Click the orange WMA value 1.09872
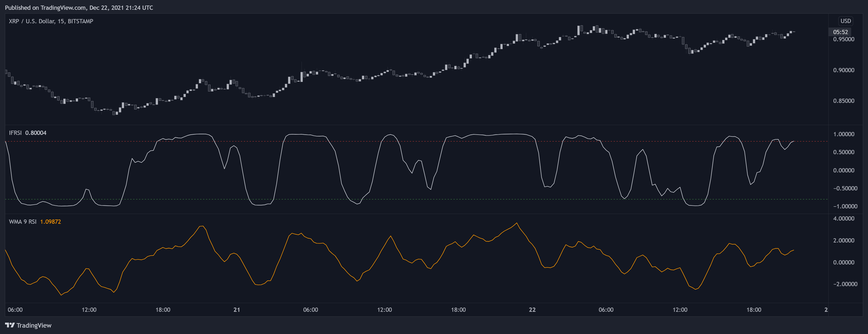This screenshot has width=868, height=334. 51,222
